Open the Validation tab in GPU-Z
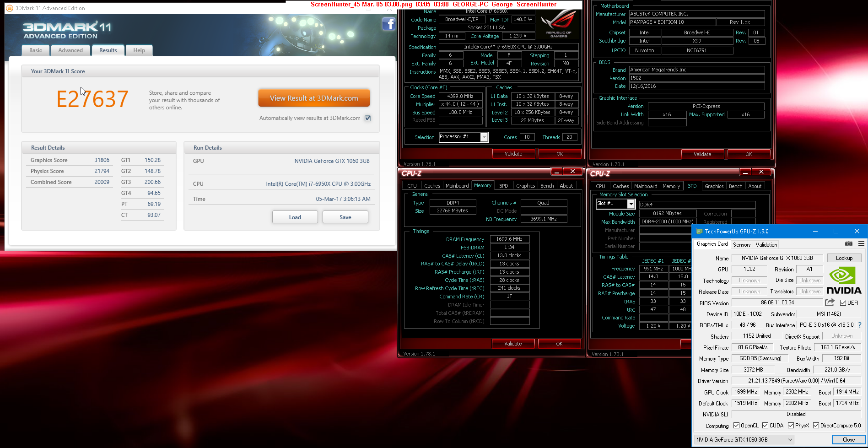Image resolution: width=868 pixels, height=448 pixels. click(x=766, y=244)
